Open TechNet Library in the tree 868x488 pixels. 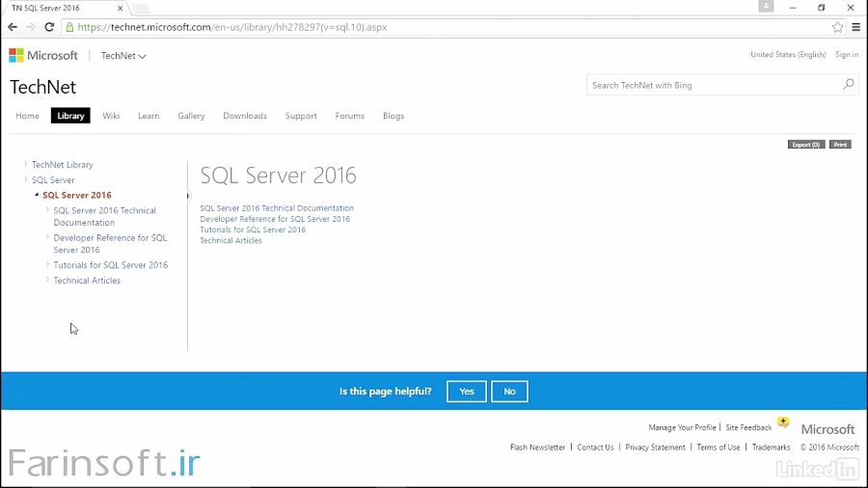[x=62, y=164]
